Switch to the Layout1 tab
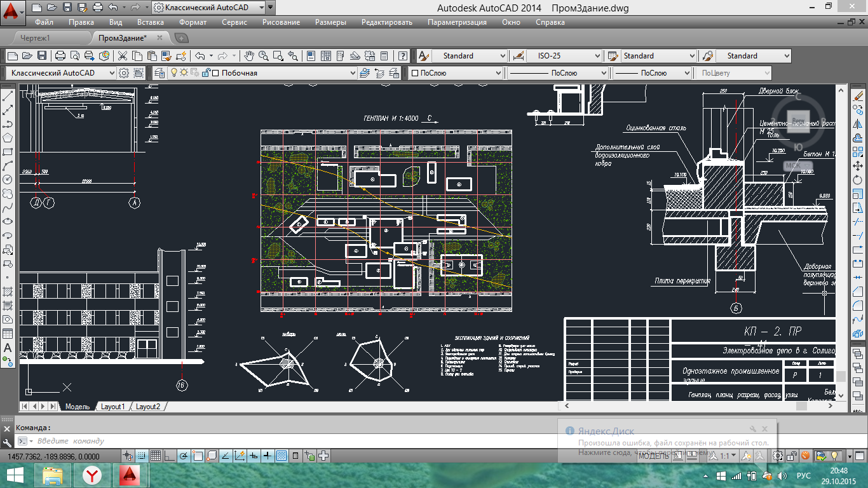This screenshot has height=488, width=868. [x=113, y=406]
